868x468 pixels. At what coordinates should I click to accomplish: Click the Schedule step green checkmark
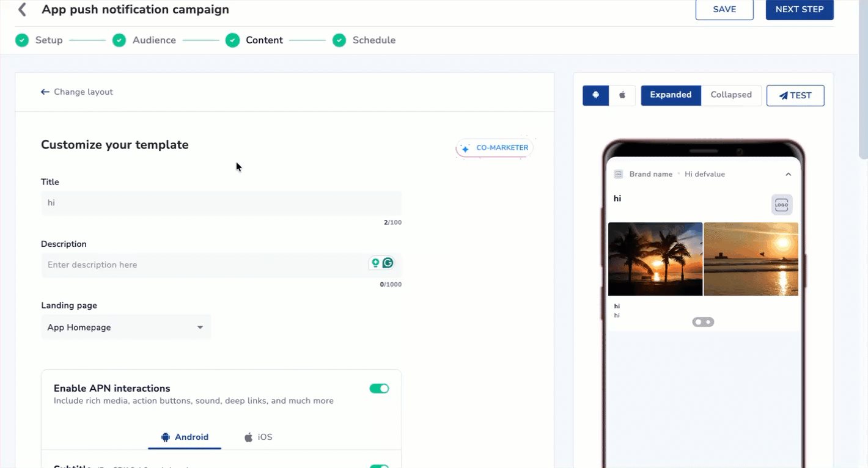coord(339,40)
